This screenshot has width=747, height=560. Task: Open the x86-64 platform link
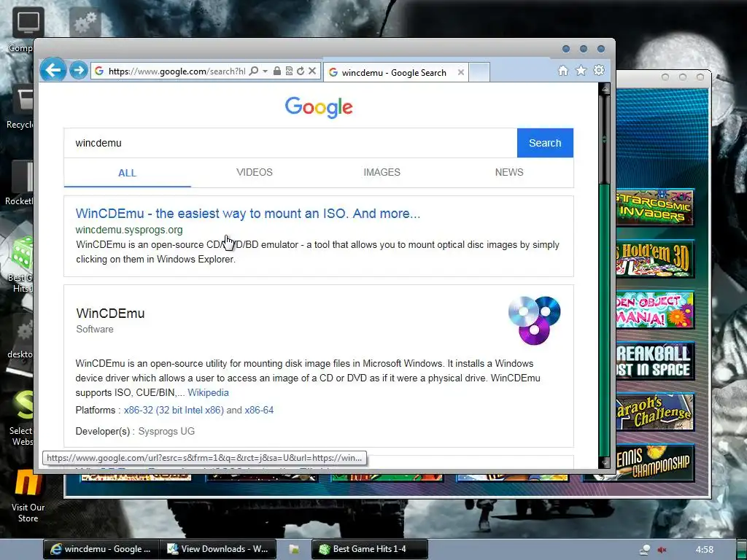point(259,410)
